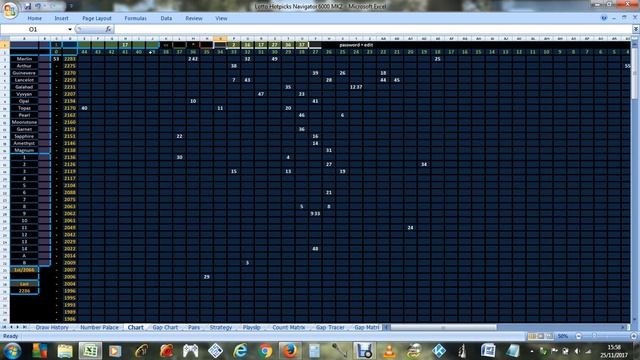The width and height of the screenshot is (640, 360).
Task: Launch Google Chrome from taskbar
Action: pyautogui.click(x=265, y=351)
